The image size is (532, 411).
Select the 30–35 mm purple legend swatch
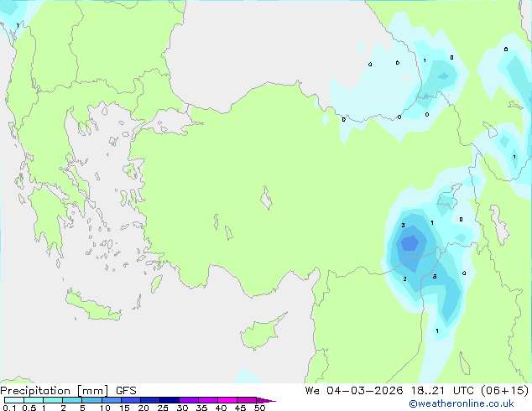click(x=189, y=400)
